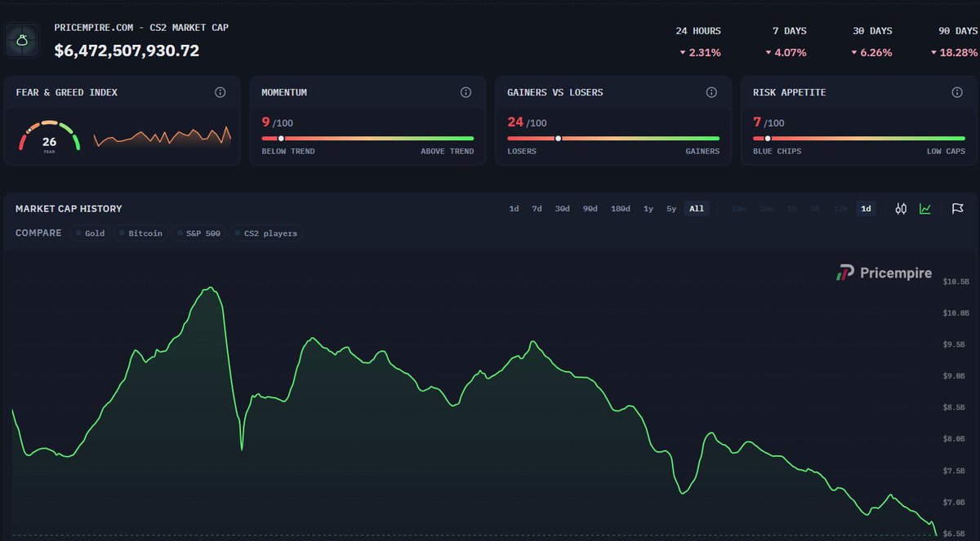Select the 30d time range
The width and height of the screenshot is (980, 541).
[x=563, y=209]
